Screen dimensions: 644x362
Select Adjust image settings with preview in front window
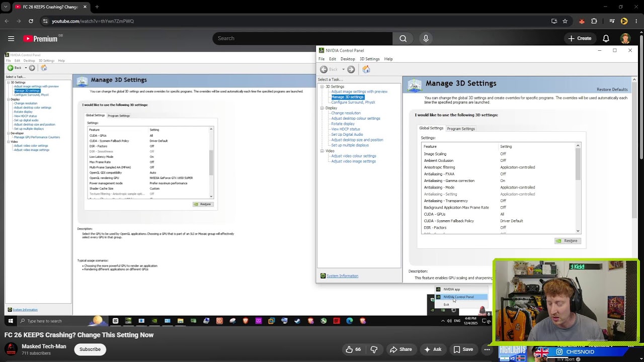click(359, 92)
